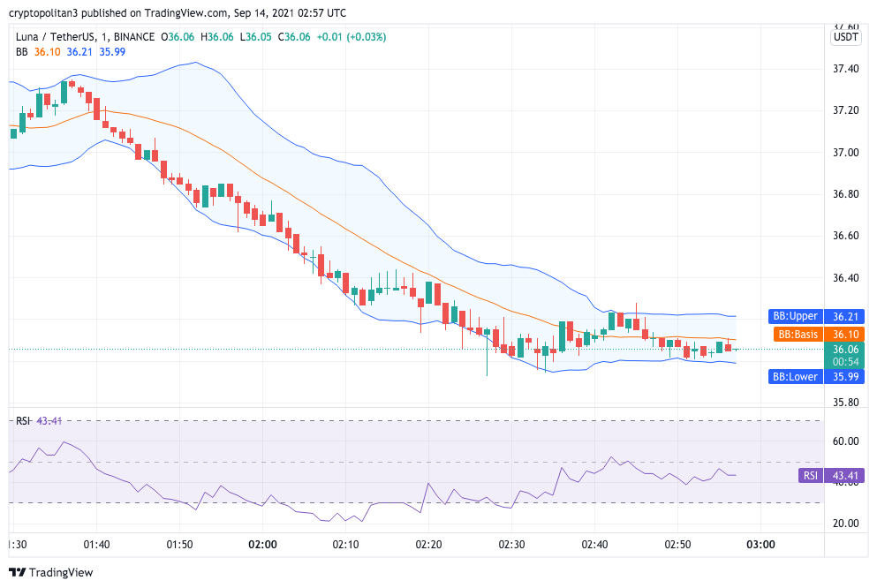This screenshot has height=588, width=877.
Task: Click the 00:54 candle countdown timer
Action: (x=845, y=362)
